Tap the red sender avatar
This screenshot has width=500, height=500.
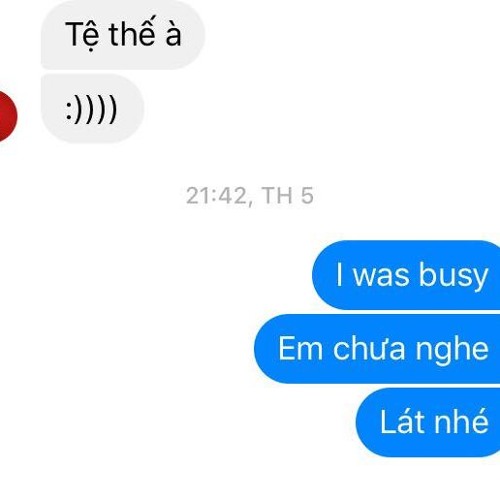tap(7, 115)
